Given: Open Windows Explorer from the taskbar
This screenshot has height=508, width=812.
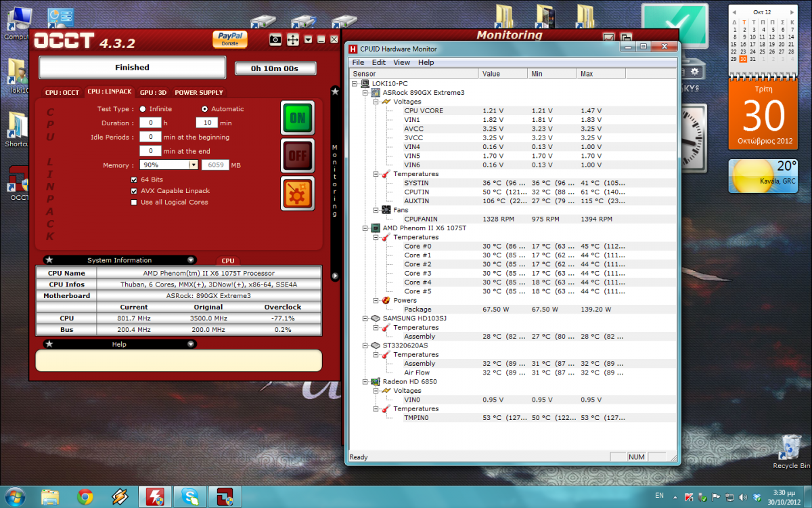Looking at the screenshot, I should (x=51, y=496).
